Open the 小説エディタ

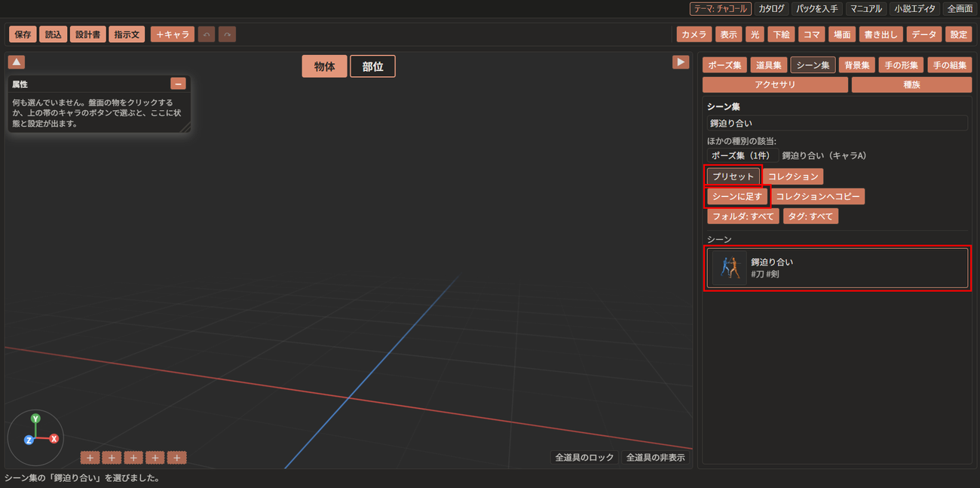point(914,9)
